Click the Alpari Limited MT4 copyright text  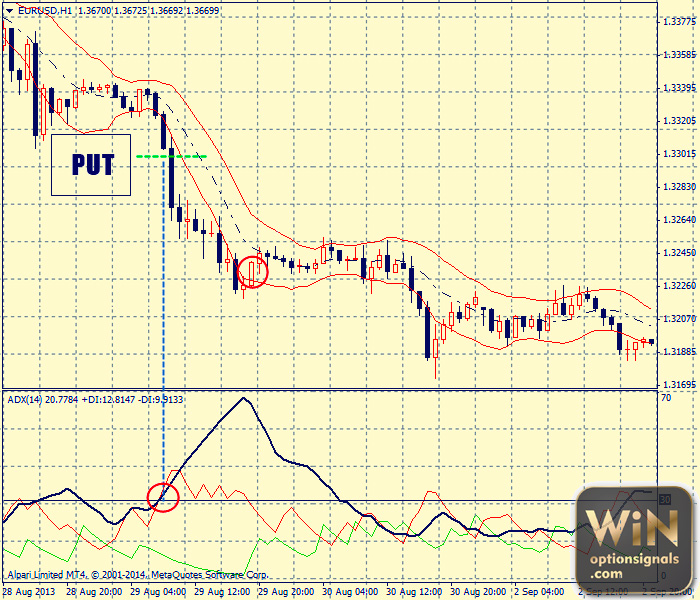138,575
